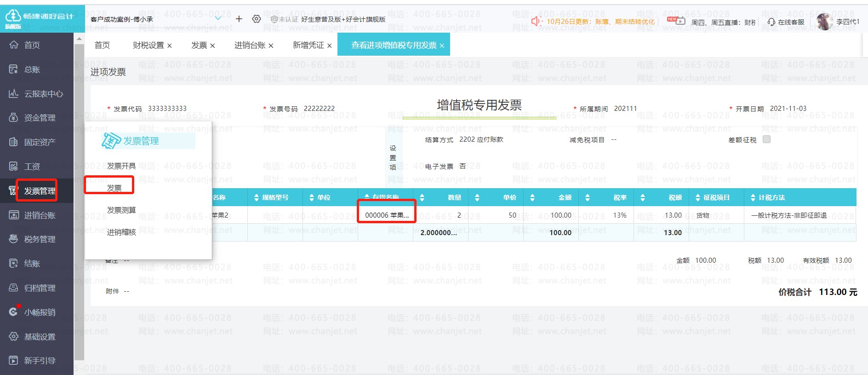Click the 10月26日更新 announcement link

point(600,22)
